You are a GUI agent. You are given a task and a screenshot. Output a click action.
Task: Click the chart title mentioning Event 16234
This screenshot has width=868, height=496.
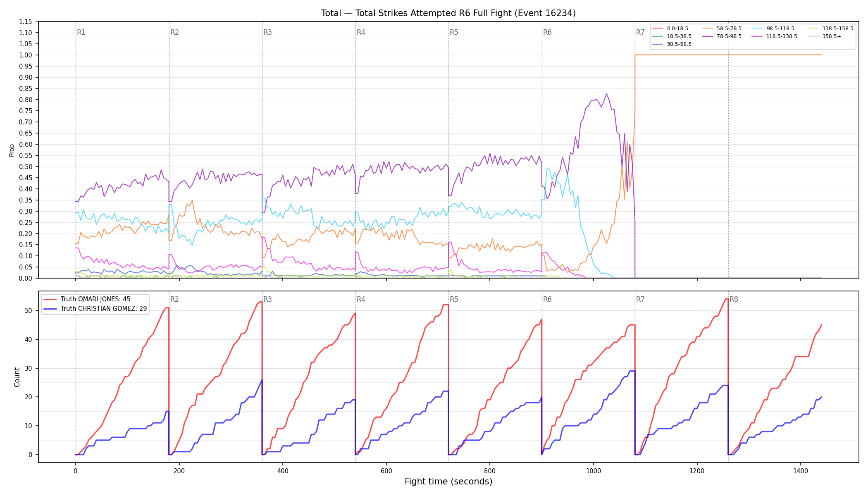click(448, 13)
